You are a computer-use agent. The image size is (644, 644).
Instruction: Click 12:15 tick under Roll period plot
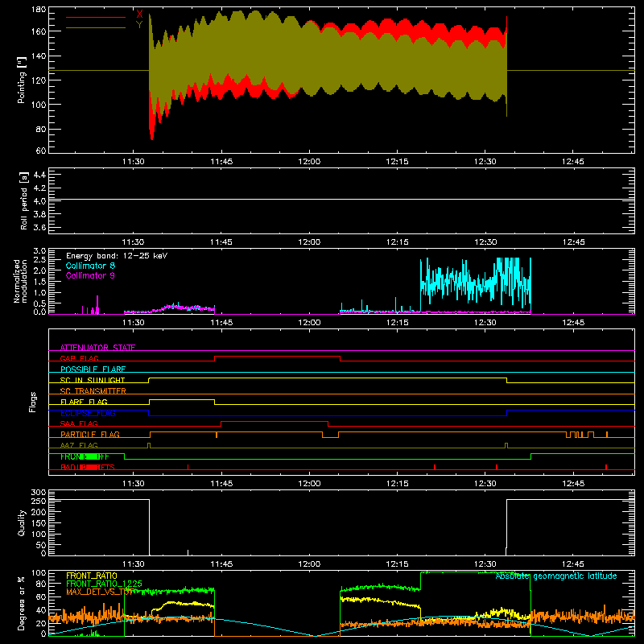point(397,242)
